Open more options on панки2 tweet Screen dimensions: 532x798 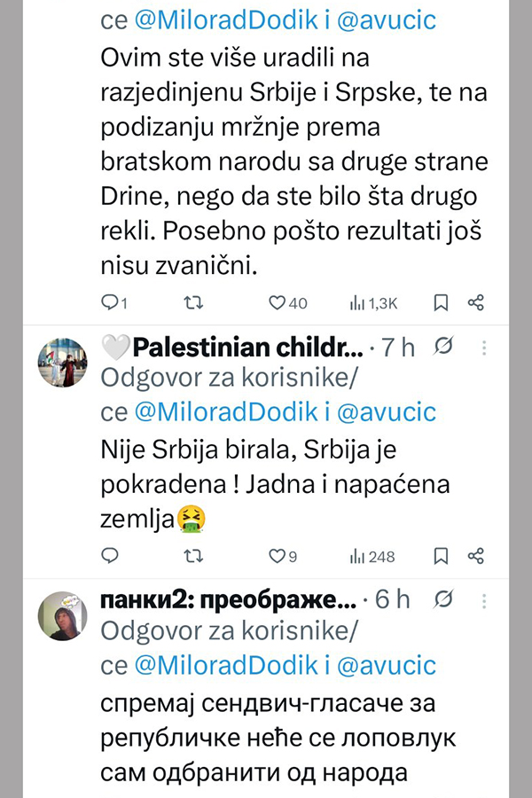481,600
